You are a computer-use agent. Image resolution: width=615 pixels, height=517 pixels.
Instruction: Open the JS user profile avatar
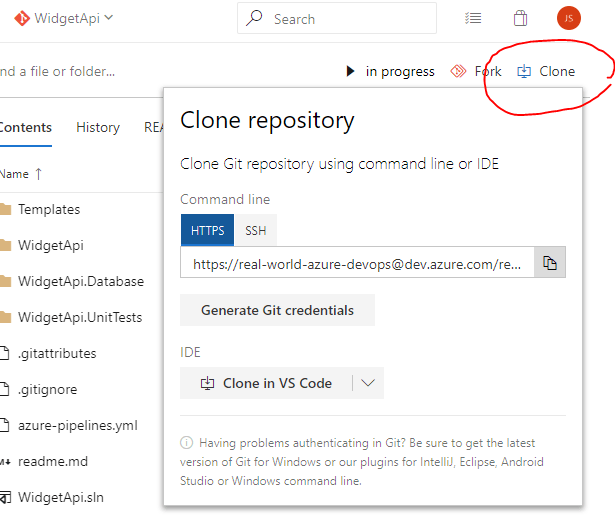coord(568,18)
